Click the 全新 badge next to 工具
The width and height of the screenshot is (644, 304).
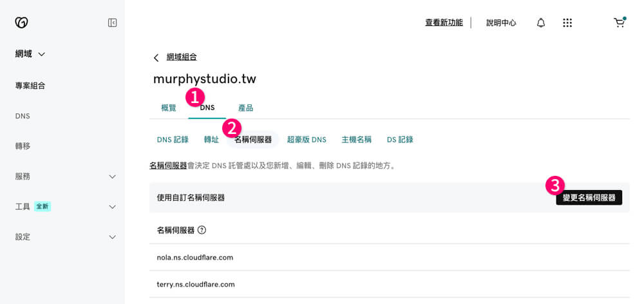tap(43, 207)
